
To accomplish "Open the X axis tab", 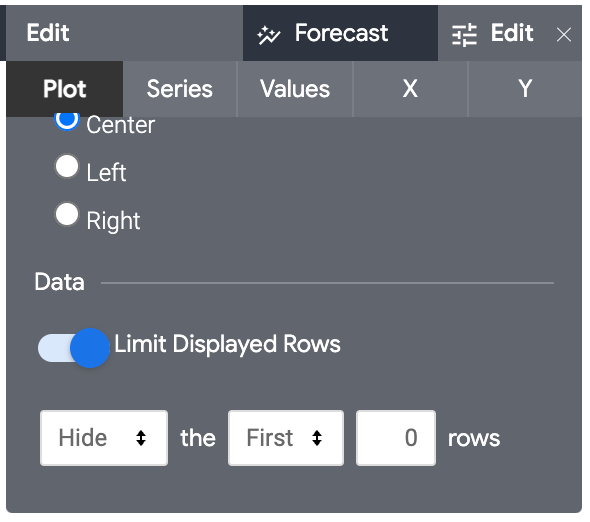I will click(410, 89).
